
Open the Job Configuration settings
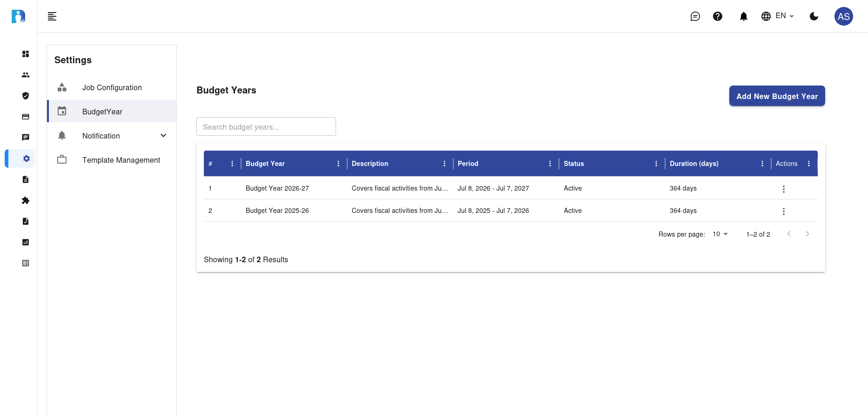pyautogui.click(x=112, y=87)
